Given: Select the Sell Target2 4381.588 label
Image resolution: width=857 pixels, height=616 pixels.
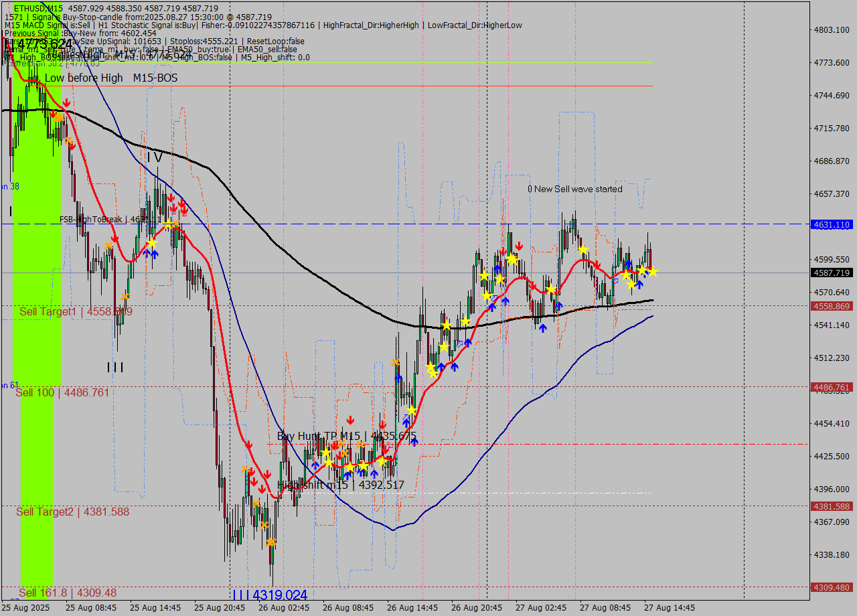Looking at the screenshot, I should point(73,512).
